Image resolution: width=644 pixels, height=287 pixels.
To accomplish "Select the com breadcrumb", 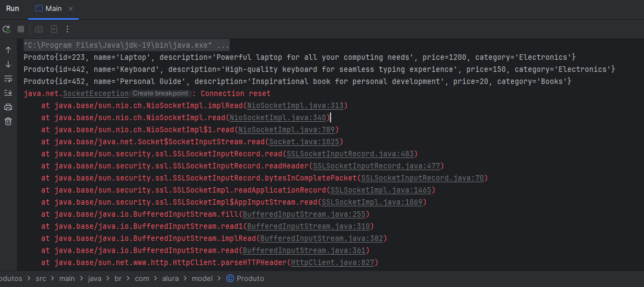I will pos(142,279).
